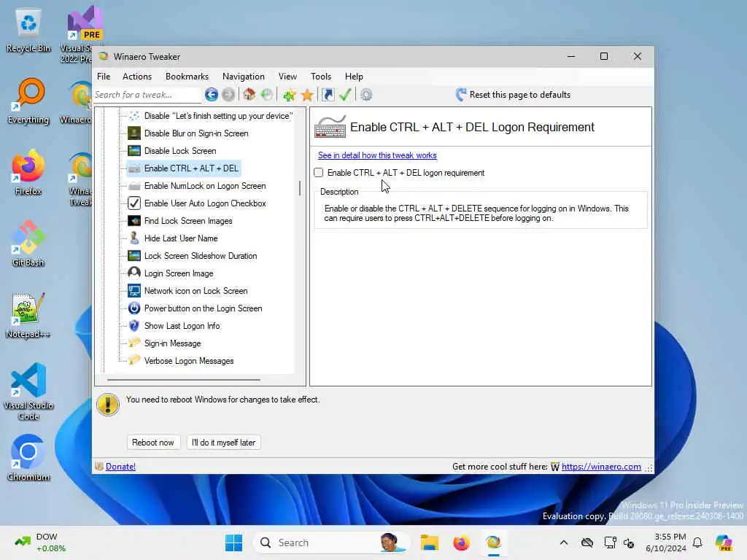This screenshot has height=560, width=747.
Task: Select Enable CTRL + ALT + DEL tree item
Action: point(184,168)
